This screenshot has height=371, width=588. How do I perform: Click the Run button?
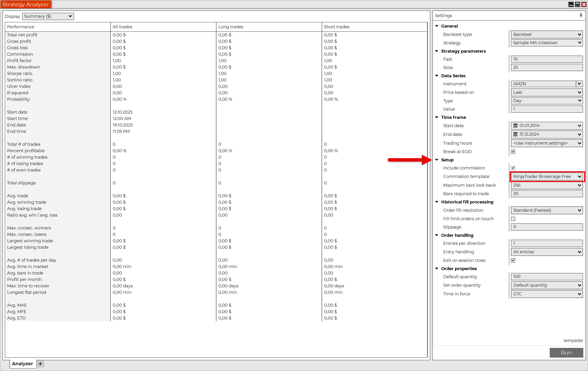pos(566,353)
